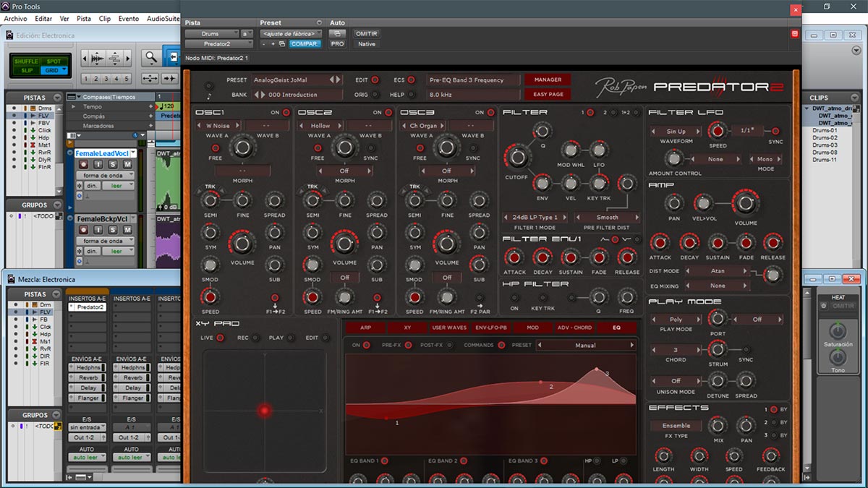Screen dimensions: 868x488
Task: Open Pre Filter Dist dropdown showing Smooth
Action: point(608,217)
